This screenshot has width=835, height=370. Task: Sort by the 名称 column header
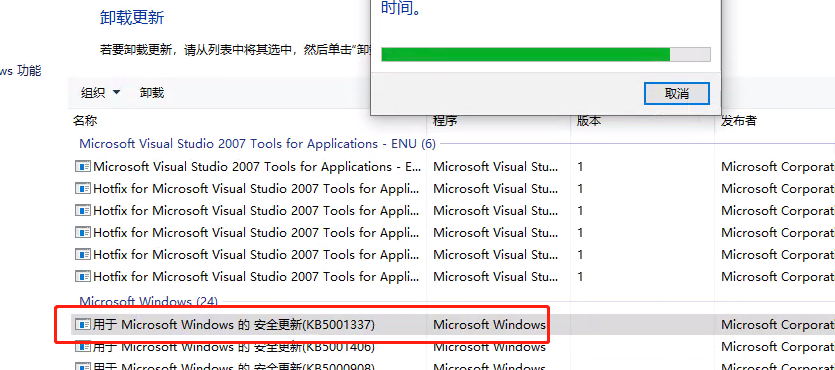[85, 121]
